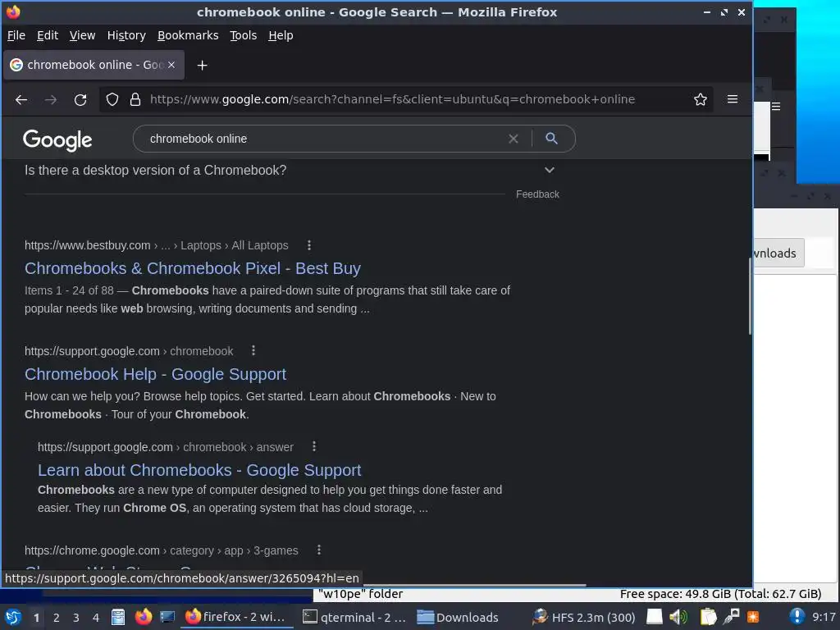Go back with the back arrow
Image resolution: width=840 pixels, height=630 pixels.
pyautogui.click(x=21, y=99)
